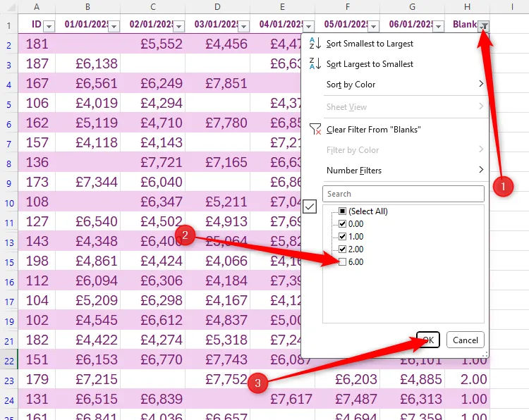Image resolution: width=529 pixels, height=420 pixels.
Task: Click the checkmark icon left of value list
Action: [x=309, y=207]
